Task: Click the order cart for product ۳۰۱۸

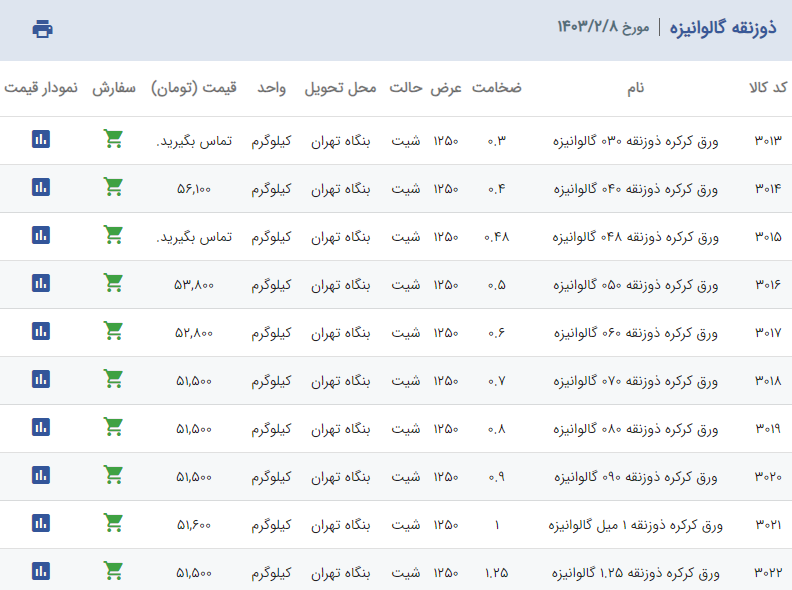Action: pos(114,379)
